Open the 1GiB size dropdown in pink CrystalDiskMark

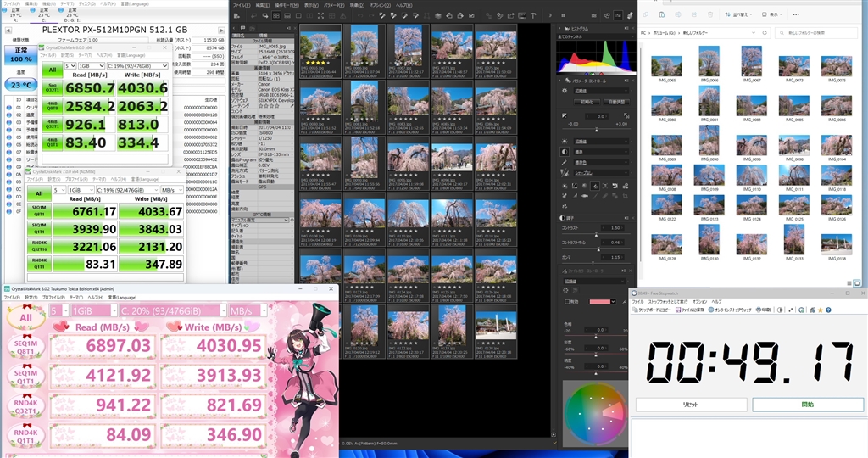tap(94, 310)
